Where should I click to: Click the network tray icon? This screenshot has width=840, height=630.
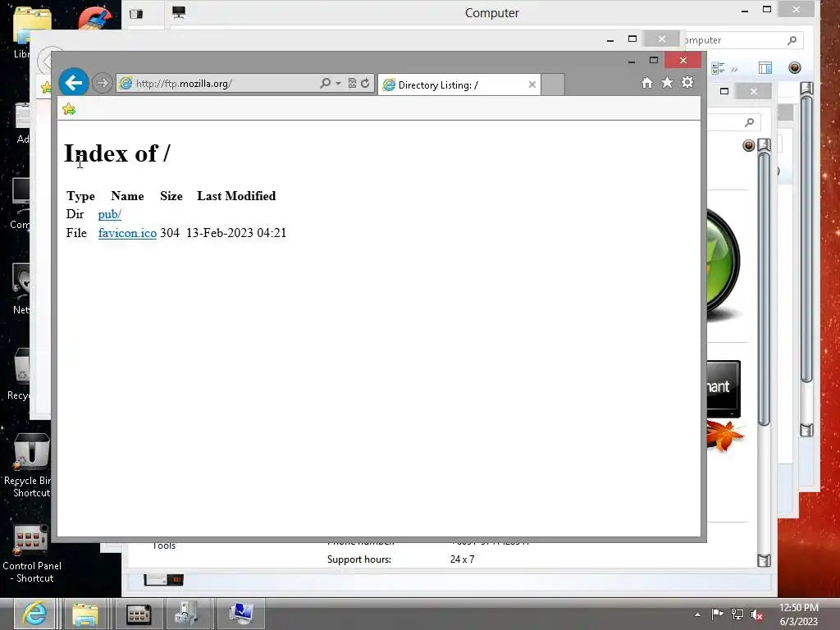click(x=737, y=614)
